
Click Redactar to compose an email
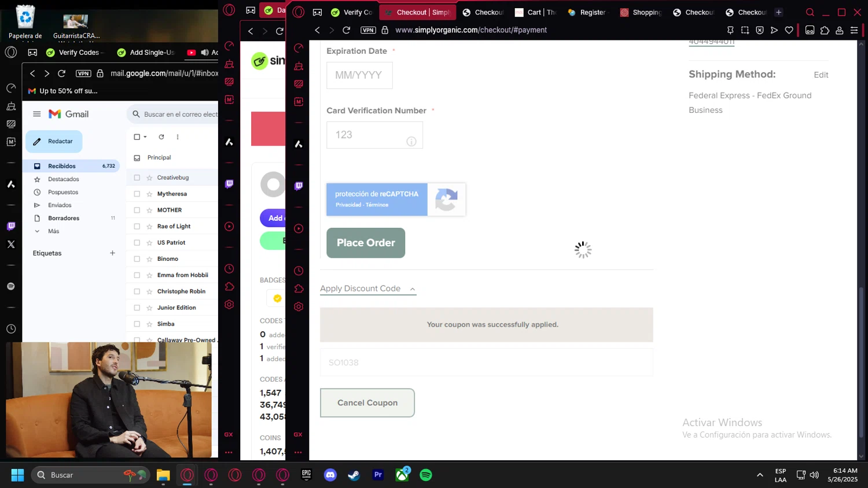coord(54,141)
